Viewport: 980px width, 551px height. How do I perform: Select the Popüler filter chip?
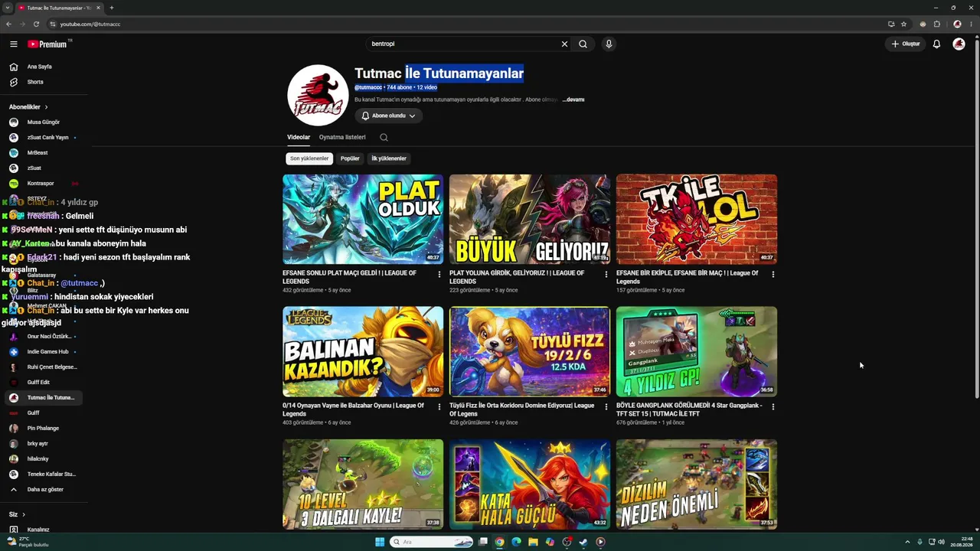click(x=350, y=158)
